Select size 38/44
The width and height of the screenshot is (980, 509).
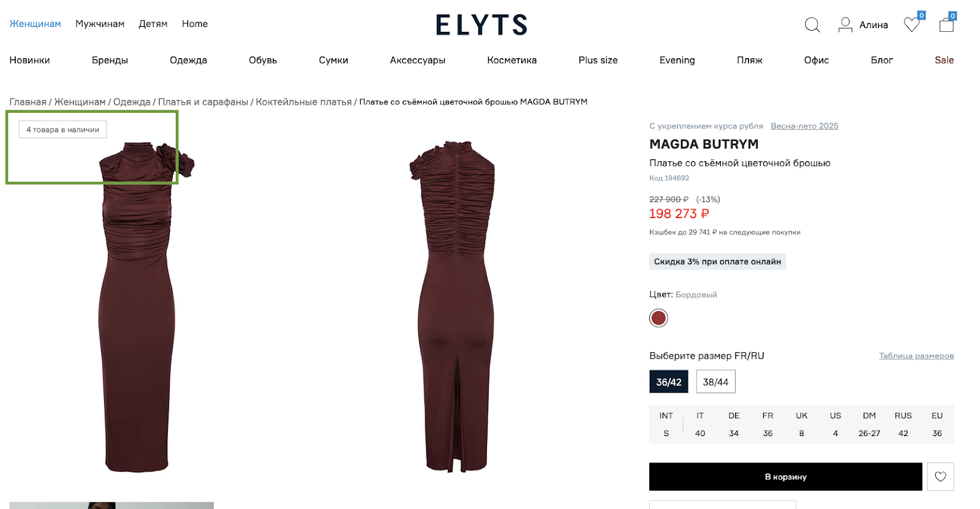pos(715,382)
